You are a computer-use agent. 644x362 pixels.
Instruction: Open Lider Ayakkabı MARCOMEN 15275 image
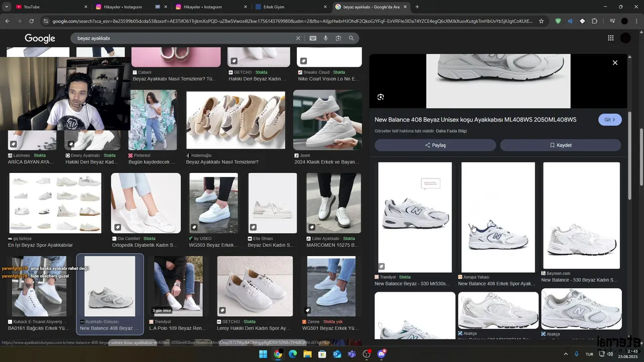coord(334,203)
